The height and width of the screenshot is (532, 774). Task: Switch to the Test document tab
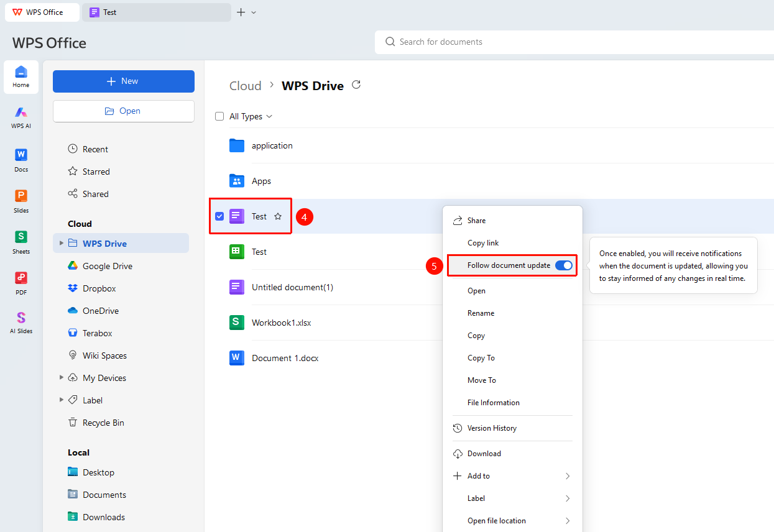click(x=157, y=12)
